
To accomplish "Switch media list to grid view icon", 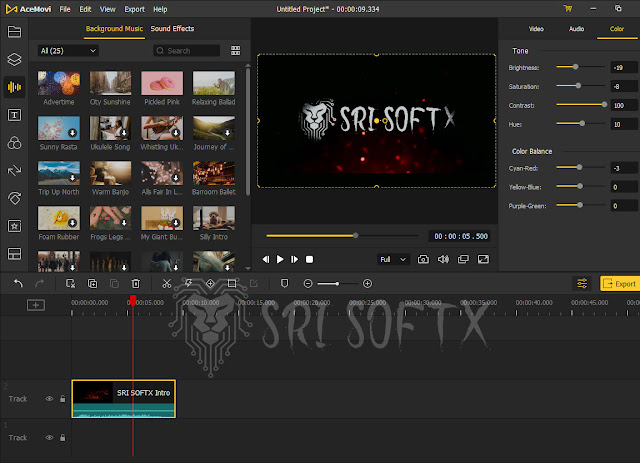I will (x=236, y=51).
